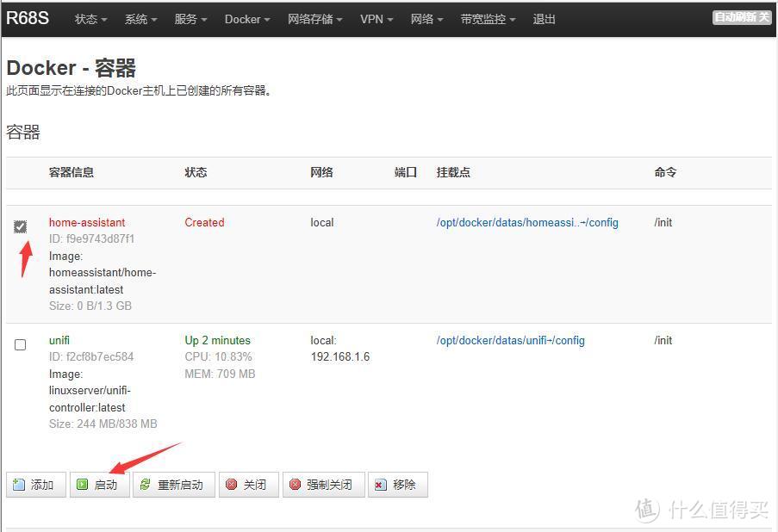The height and width of the screenshot is (532, 778).
Task: Open the home-assistant container link
Action: [87, 222]
